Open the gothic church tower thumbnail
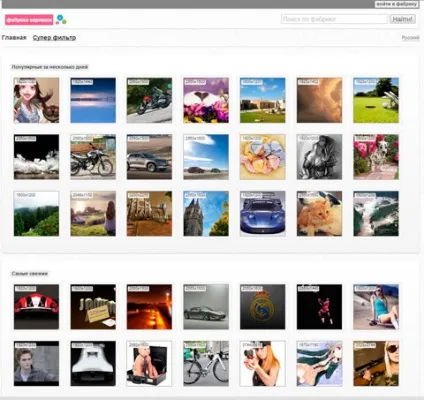This screenshot has height=400, width=424. tap(206, 214)
